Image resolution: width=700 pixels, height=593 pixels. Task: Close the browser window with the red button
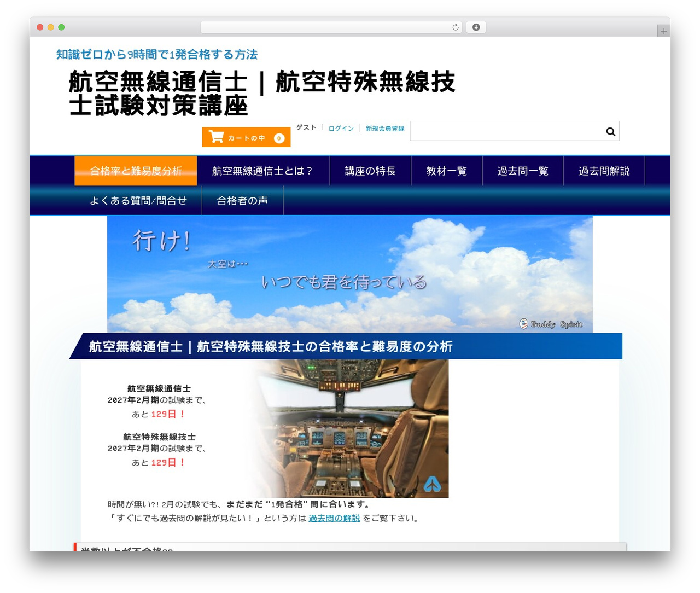click(40, 27)
